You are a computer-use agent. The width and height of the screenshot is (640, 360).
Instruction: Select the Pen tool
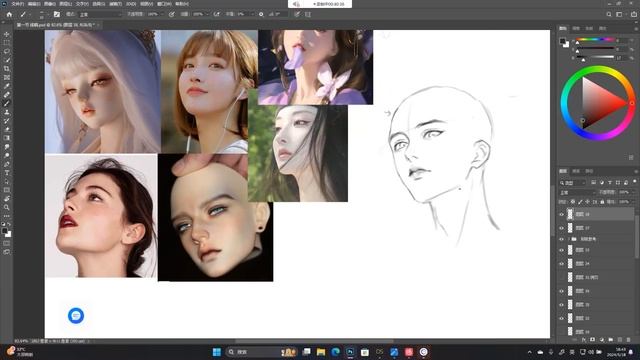[x=7, y=164]
